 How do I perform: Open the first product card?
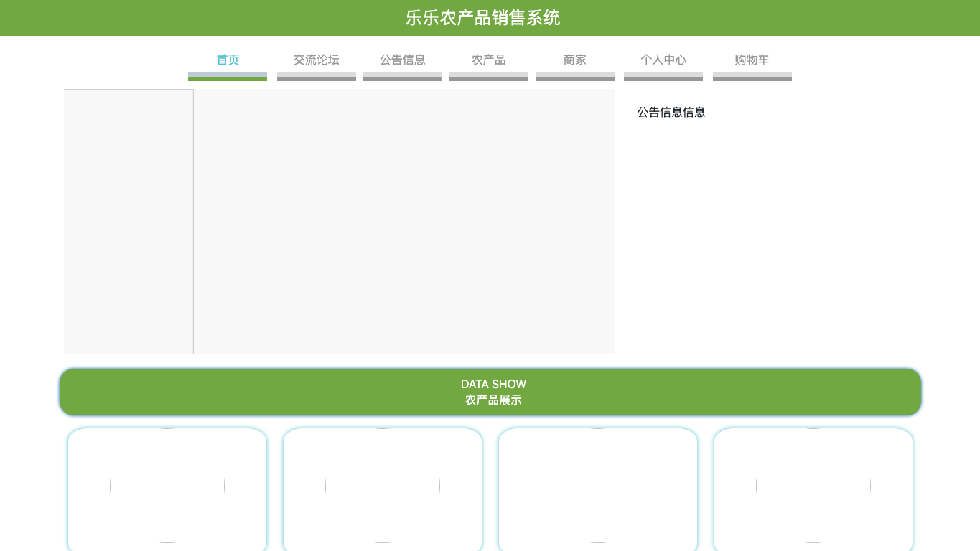(167, 489)
